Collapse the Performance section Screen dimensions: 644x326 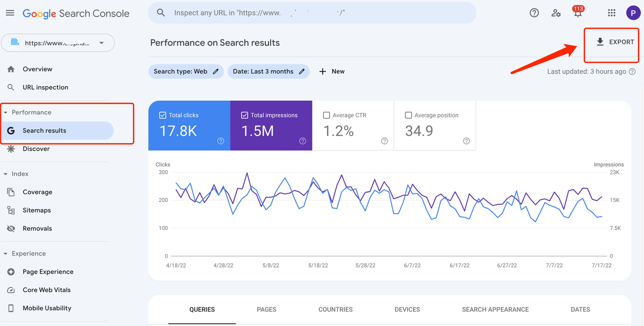coord(6,112)
